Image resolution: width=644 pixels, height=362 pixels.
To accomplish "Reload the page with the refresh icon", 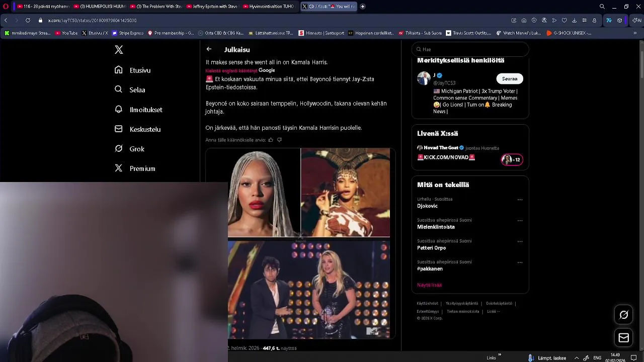I will 28,20.
